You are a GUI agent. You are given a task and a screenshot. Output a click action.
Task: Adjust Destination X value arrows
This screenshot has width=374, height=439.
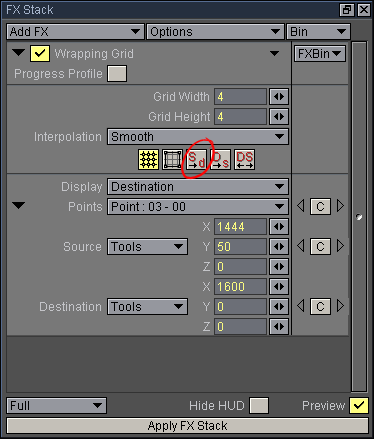point(279,287)
